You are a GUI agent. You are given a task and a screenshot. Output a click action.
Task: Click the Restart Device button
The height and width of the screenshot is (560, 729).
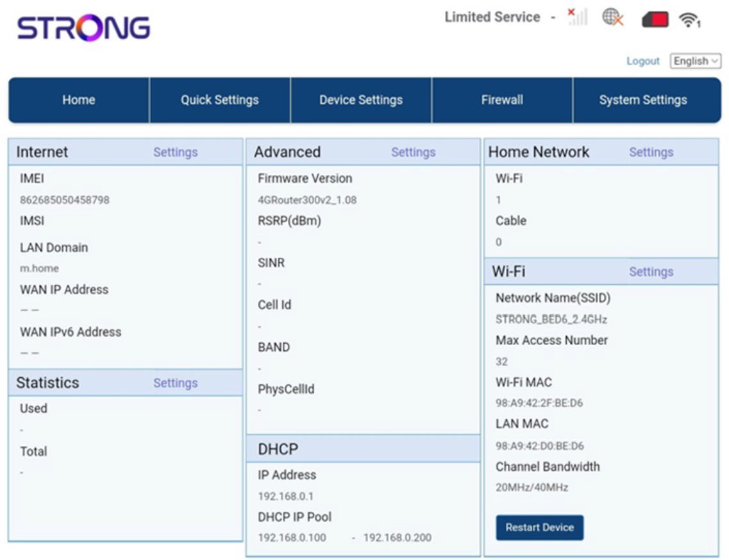[540, 527]
